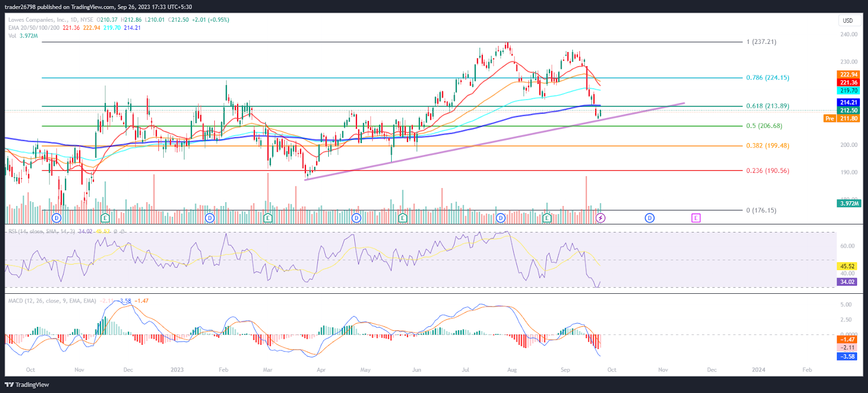Click the Aug label on the time axis
This screenshot has width=868, height=393.
[x=512, y=370]
